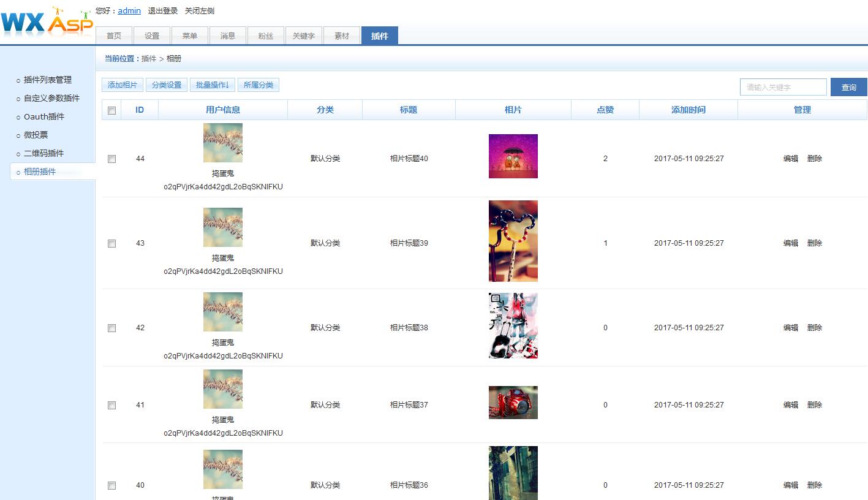Focus the keyword search input field

pyautogui.click(x=783, y=87)
